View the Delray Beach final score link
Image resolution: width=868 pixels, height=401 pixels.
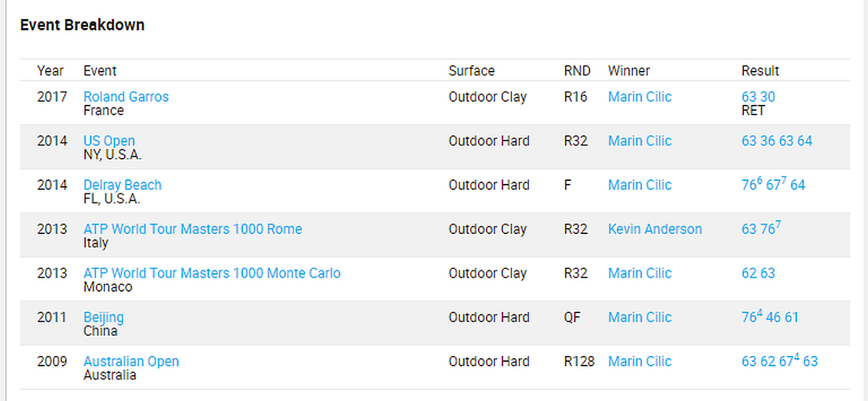coord(773,185)
